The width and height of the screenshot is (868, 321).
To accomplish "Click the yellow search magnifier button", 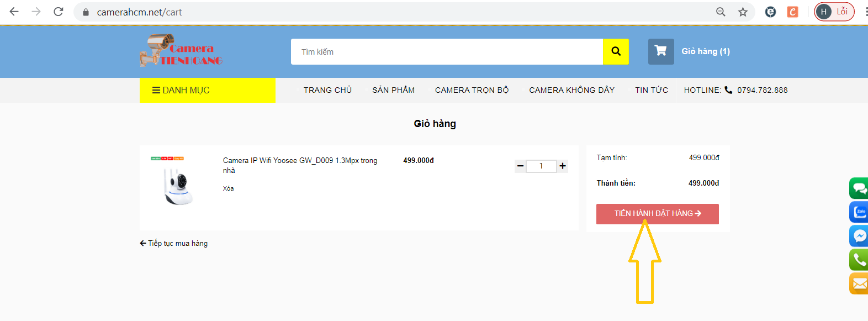I will 616,51.
